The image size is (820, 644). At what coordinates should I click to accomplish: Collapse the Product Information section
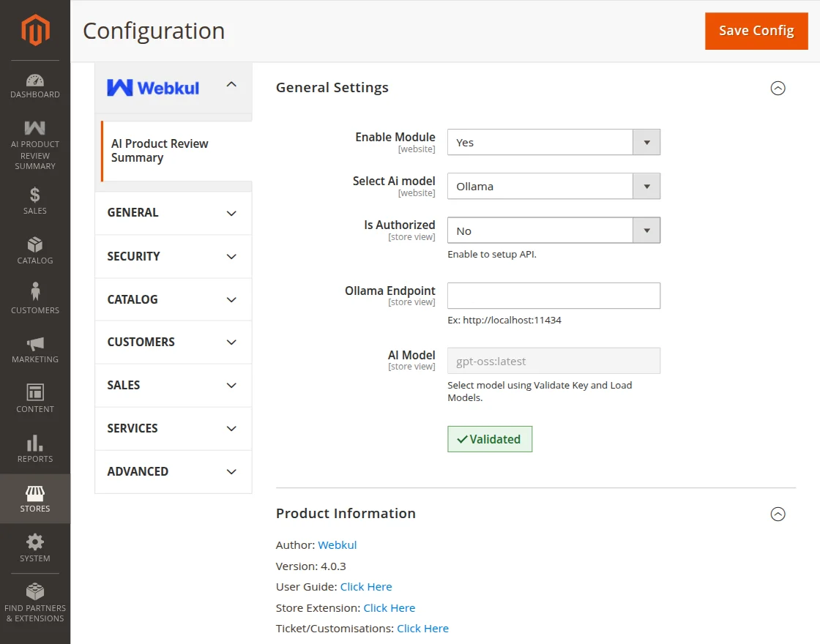pos(778,514)
